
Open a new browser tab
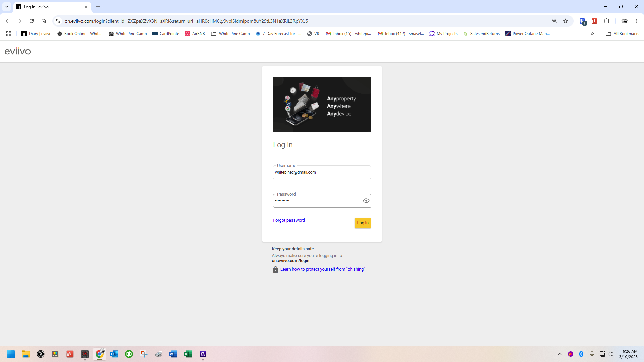(98, 7)
